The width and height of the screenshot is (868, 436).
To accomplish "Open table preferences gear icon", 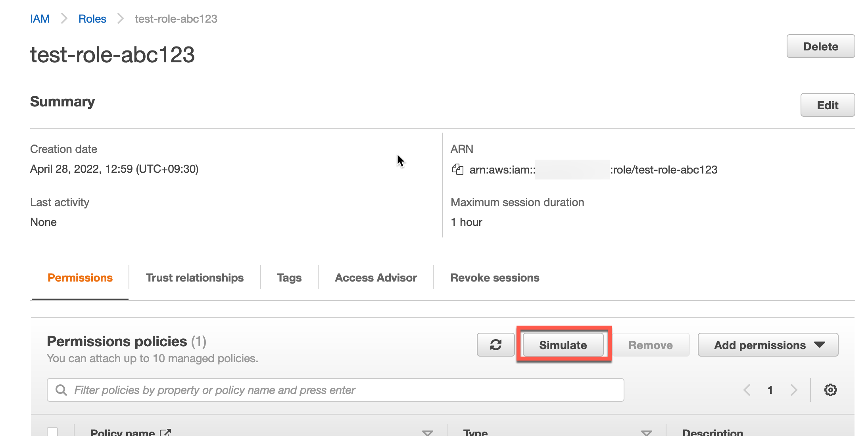I will [x=830, y=390].
